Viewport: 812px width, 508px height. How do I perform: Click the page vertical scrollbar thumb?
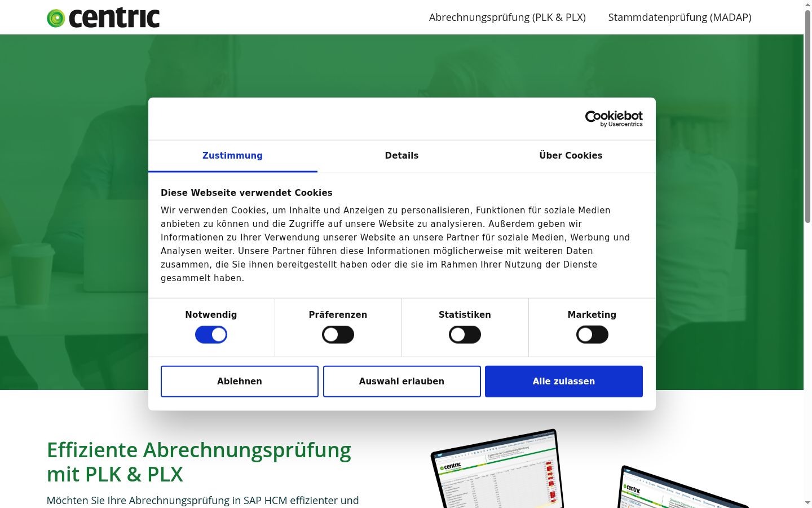click(807, 116)
